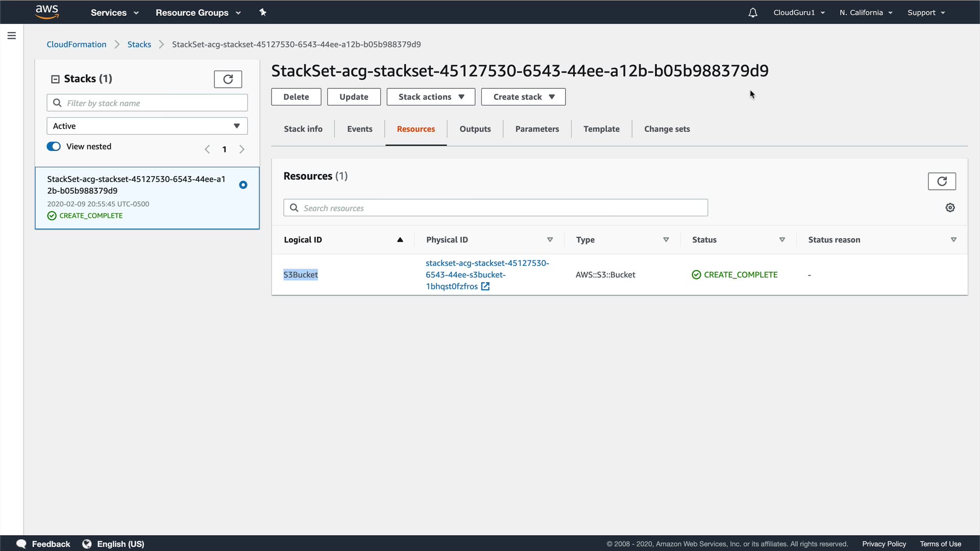
Task: Toggle the View nested switch
Action: click(x=54, y=146)
